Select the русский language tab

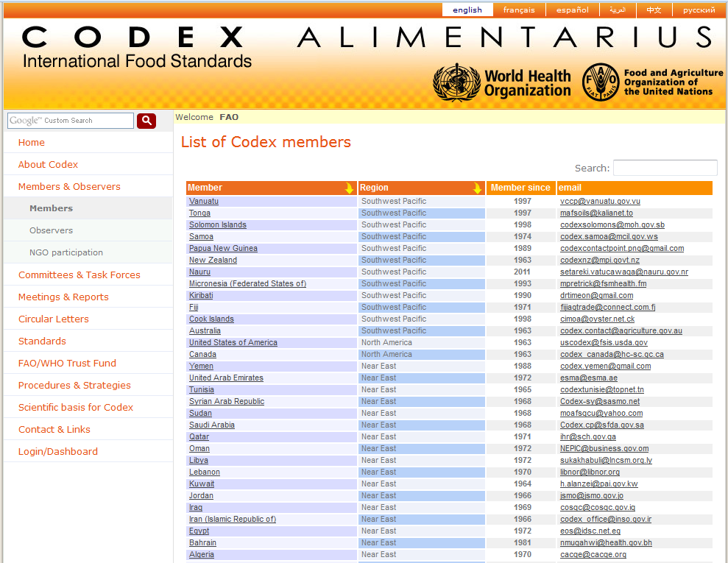click(699, 10)
